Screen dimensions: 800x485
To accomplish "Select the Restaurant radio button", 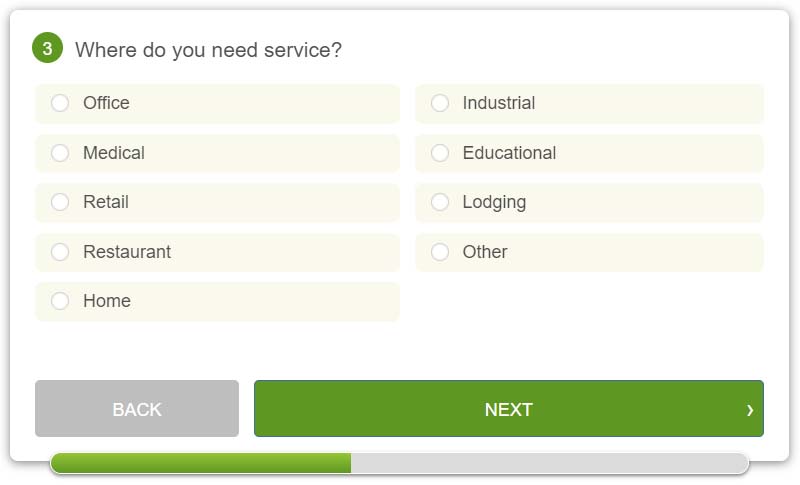I will click(60, 252).
